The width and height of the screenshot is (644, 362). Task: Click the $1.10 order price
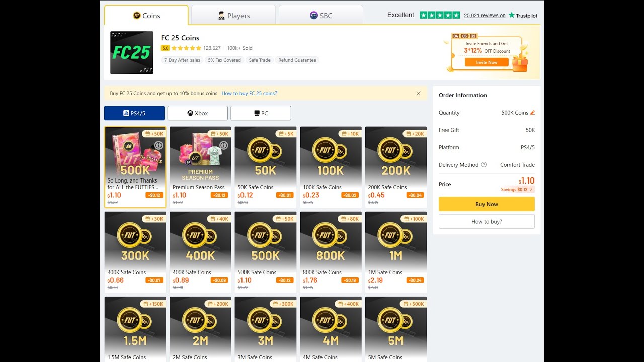click(526, 181)
